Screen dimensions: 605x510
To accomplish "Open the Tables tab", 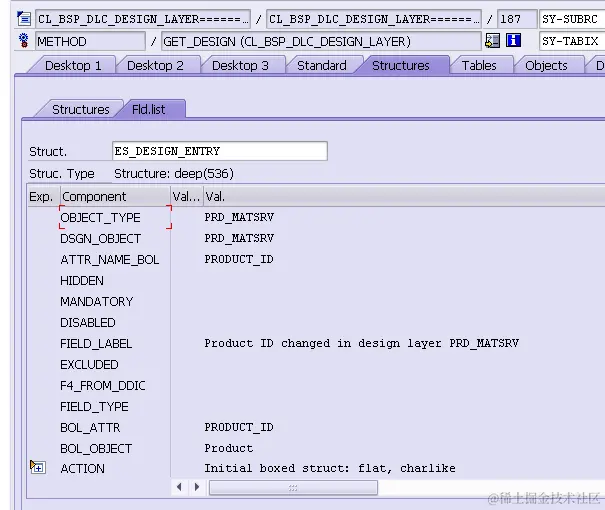I will click(x=479, y=66).
